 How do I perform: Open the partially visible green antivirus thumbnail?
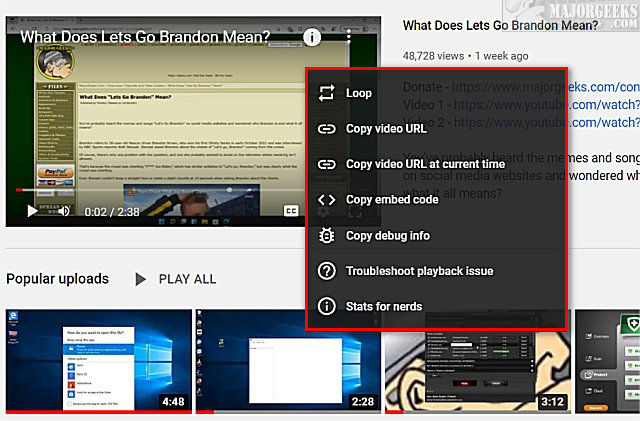point(607,361)
